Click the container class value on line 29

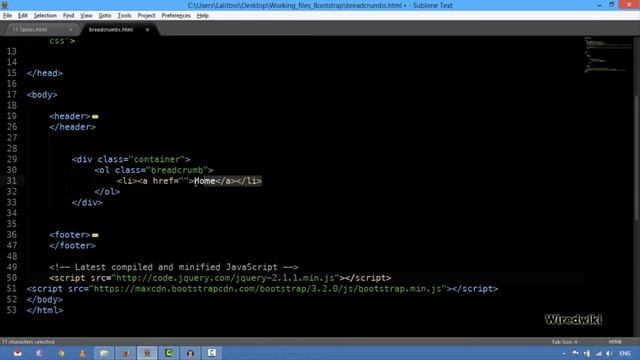pos(157,159)
